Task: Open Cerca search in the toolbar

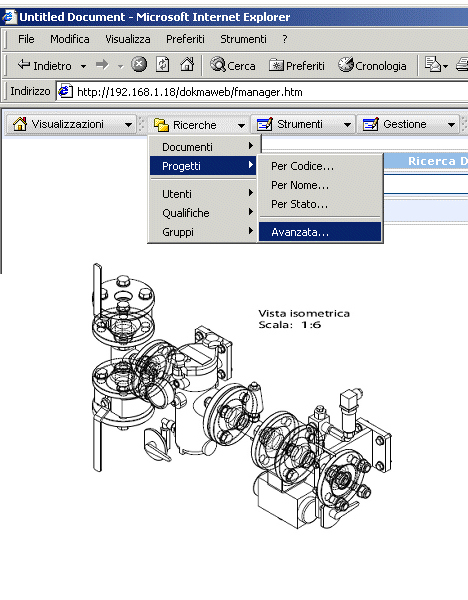Action: tap(233, 65)
